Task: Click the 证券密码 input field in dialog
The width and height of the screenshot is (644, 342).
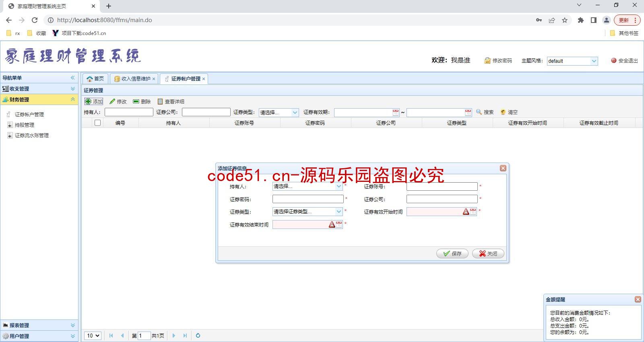Action: 308,199
